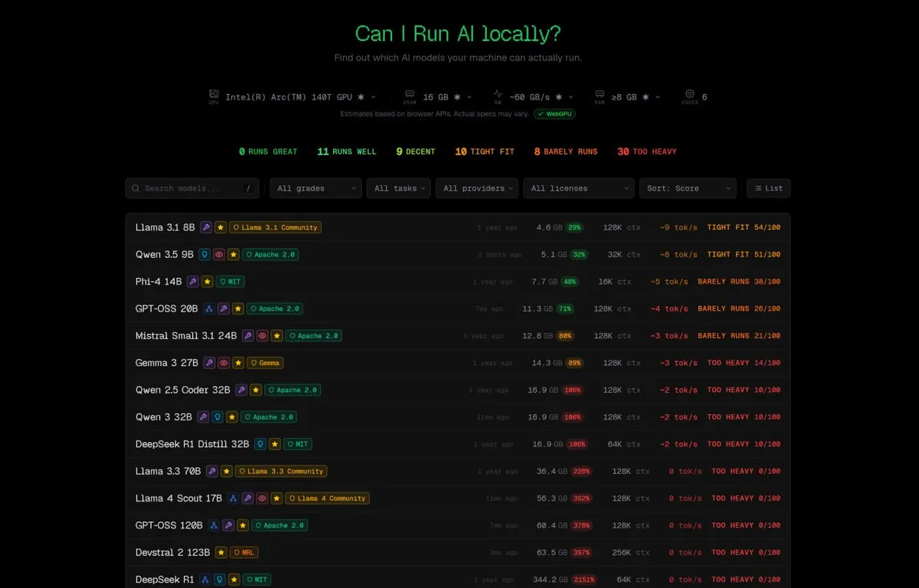Toggle the WebGPU status badge

554,113
